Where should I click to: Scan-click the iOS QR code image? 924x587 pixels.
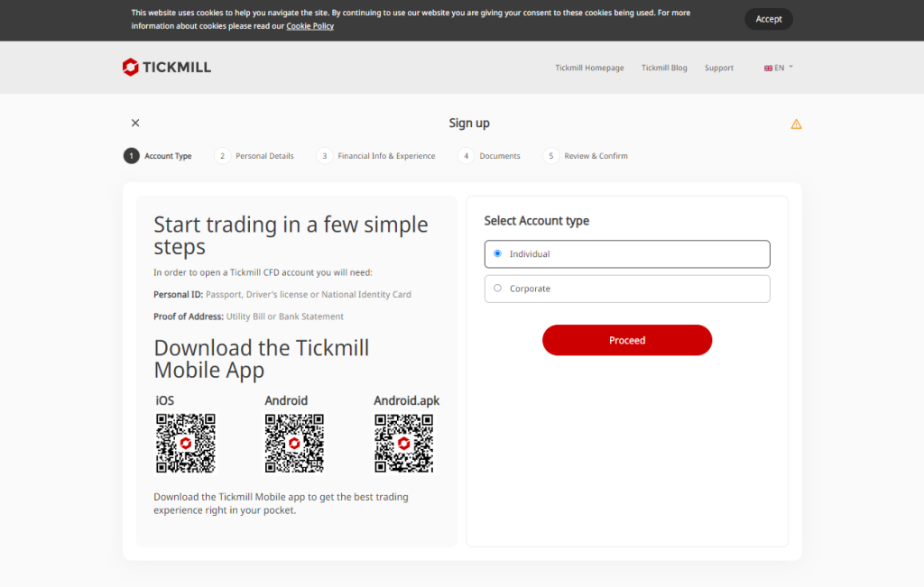point(186,443)
